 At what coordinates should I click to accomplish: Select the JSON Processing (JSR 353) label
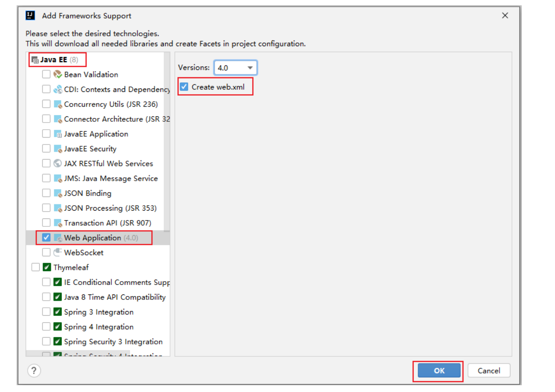click(x=110, y=208)
